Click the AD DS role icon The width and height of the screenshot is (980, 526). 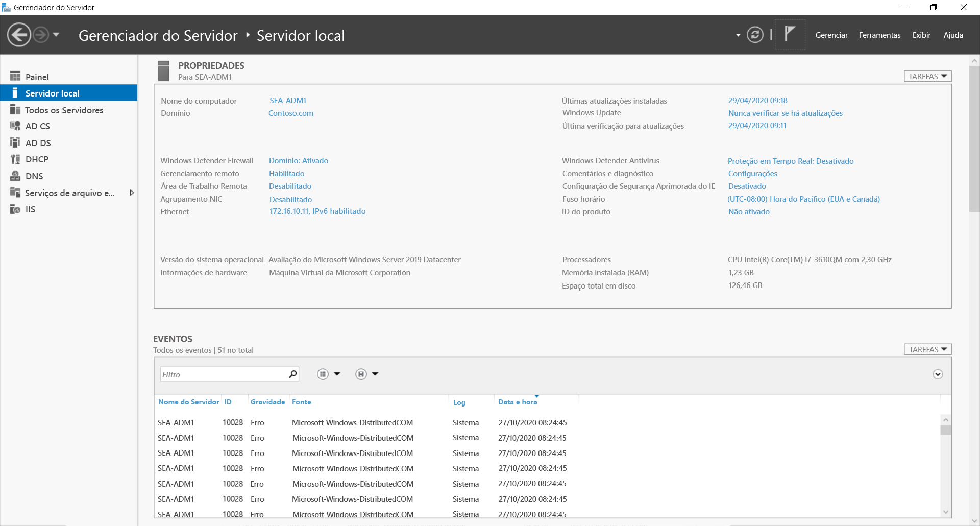click(15, 143)
